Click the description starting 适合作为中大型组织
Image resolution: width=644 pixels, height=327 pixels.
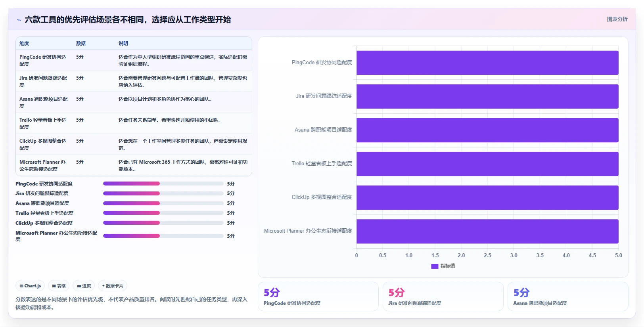(x=183, y=61)
